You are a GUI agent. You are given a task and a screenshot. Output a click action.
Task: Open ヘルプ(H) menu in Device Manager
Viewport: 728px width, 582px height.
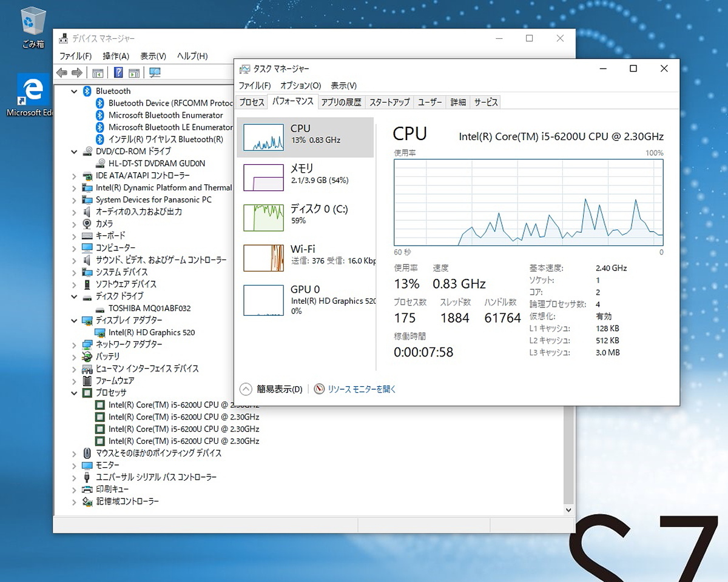pyautogui.click(x=192, y=56)
